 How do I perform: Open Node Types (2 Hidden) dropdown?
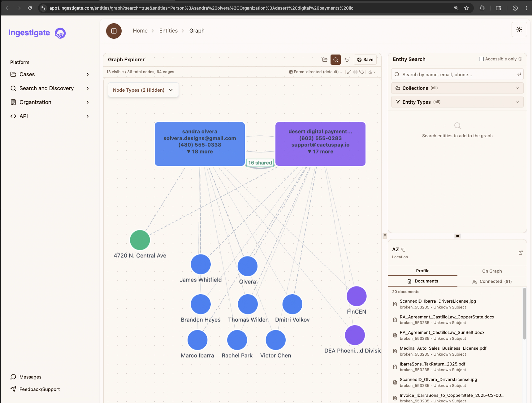(x=143, y=90)
